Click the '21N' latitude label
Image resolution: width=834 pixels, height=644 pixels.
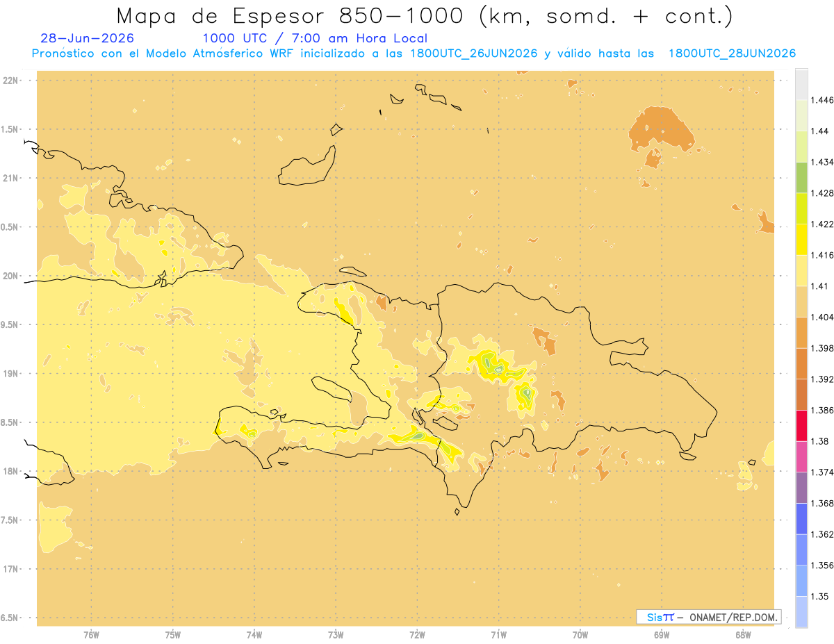[10, 178]
